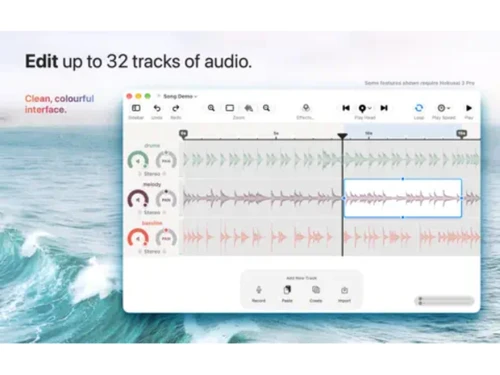This screenshot has width=500, height=375.
Task: Click the icon right of bassline Stereo label
Action: [164, 251]
